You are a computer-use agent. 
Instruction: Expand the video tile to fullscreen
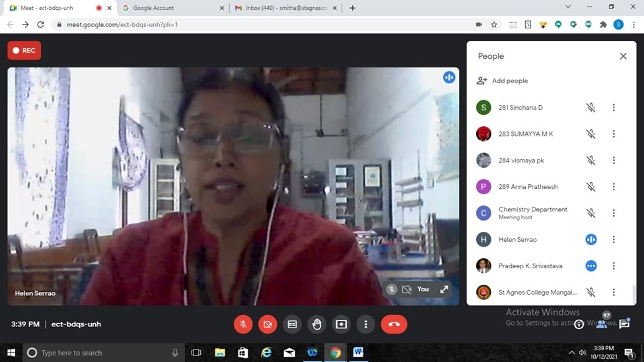[x=444, y=289]
